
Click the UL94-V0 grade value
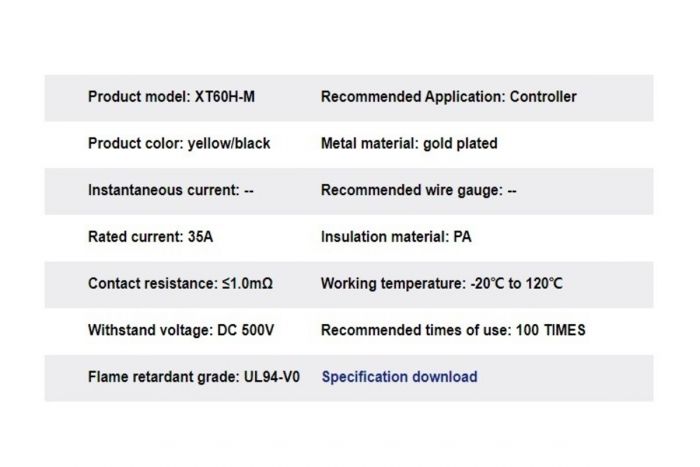[x=272, y=377]
